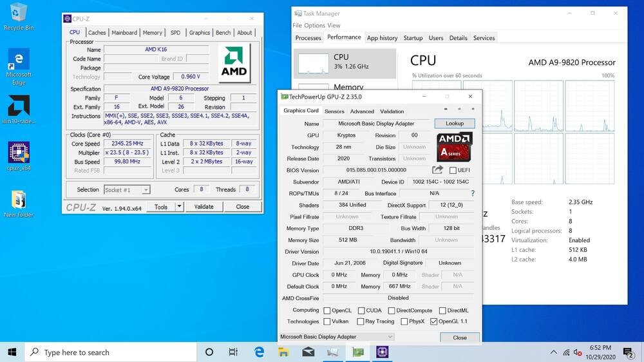Switch to the Mainboard tab in CPU-Z
This screenshot has width=644, height=362.
click(x=124, y=32)
